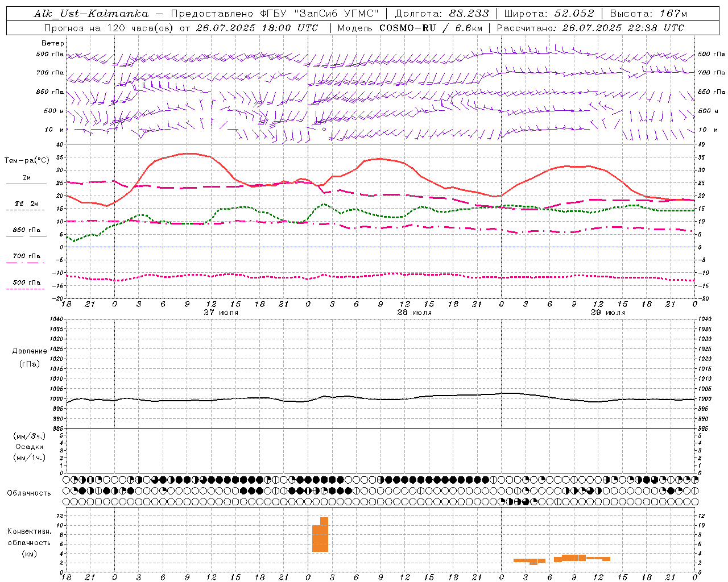Screen dimensions: 728x582
Task: Click the Конвективн. panel label
Action: (x=30, y=531)
